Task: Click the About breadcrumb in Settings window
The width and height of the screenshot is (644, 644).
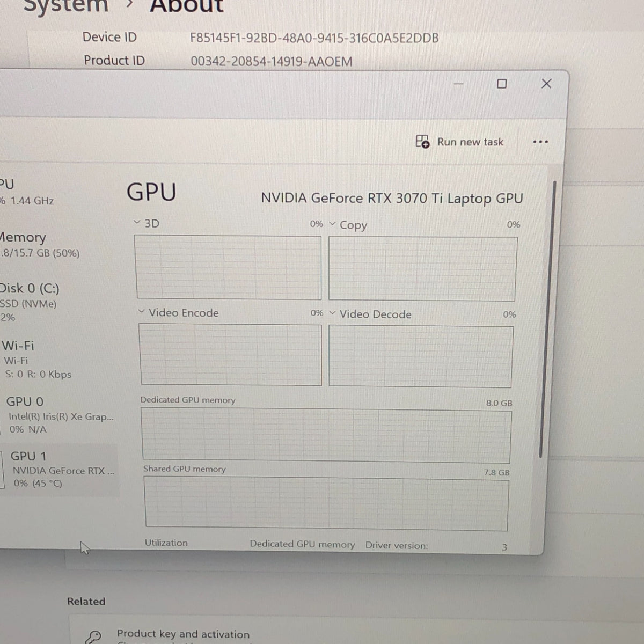Action: tap(186, 6)
